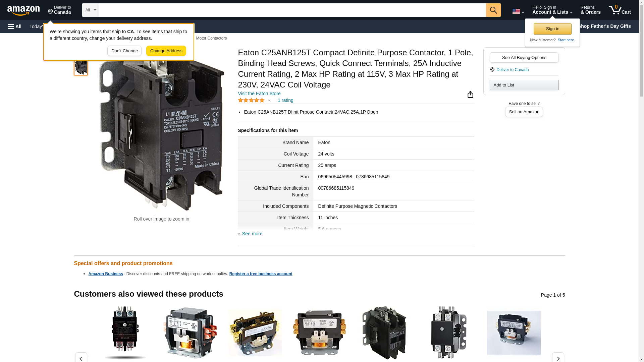Click in the Amazon search field
The image size is (644, 362).
click(292, 10)
